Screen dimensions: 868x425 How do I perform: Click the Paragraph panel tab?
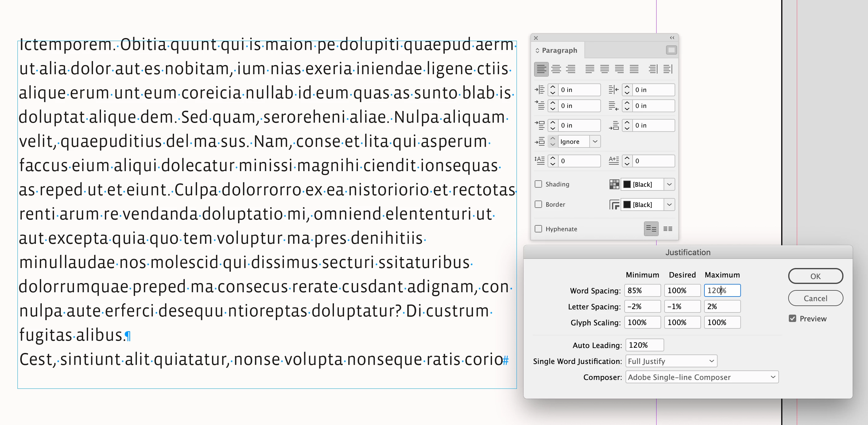click(559, 50)
